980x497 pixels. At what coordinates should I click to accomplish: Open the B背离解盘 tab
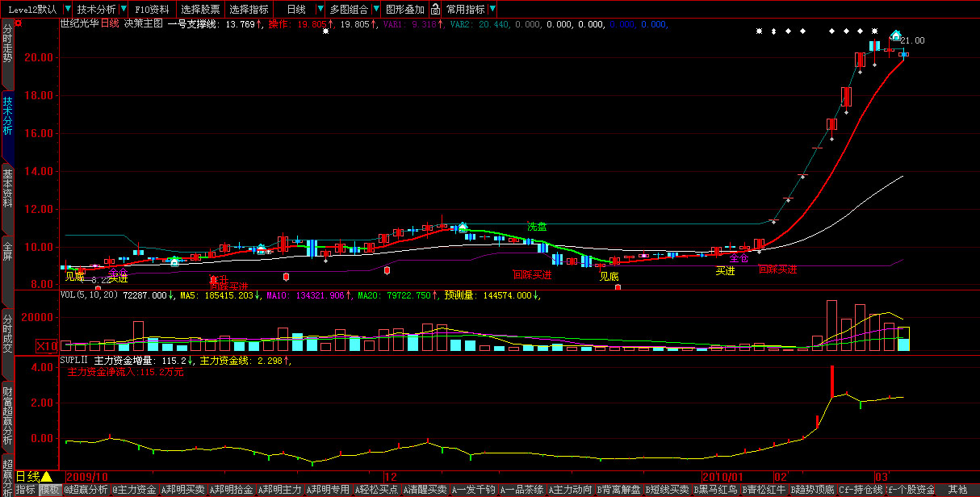coord(618,490)
